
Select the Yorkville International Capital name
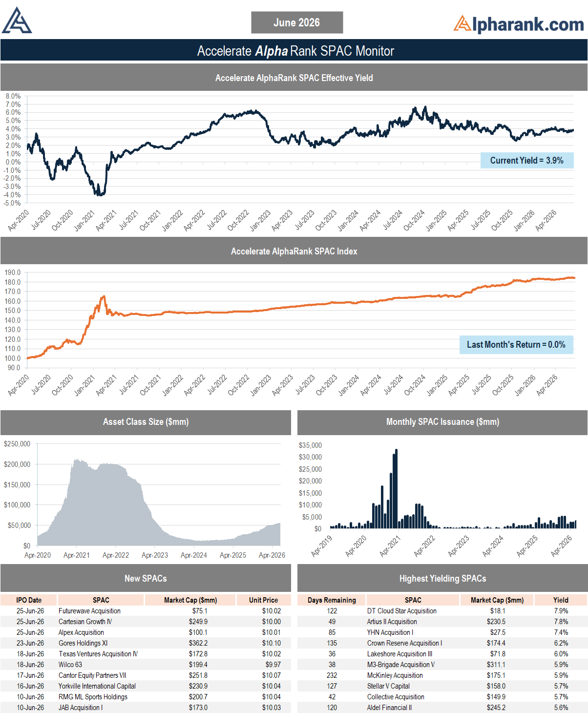pyautogui.click(x=97, y=686)
